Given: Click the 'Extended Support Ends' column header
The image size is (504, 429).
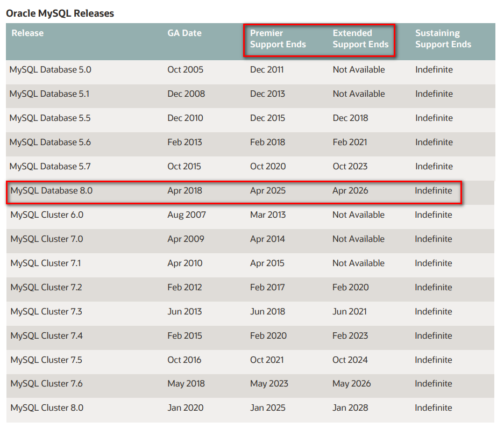Looking at the screenshot, I should point(360,39).
